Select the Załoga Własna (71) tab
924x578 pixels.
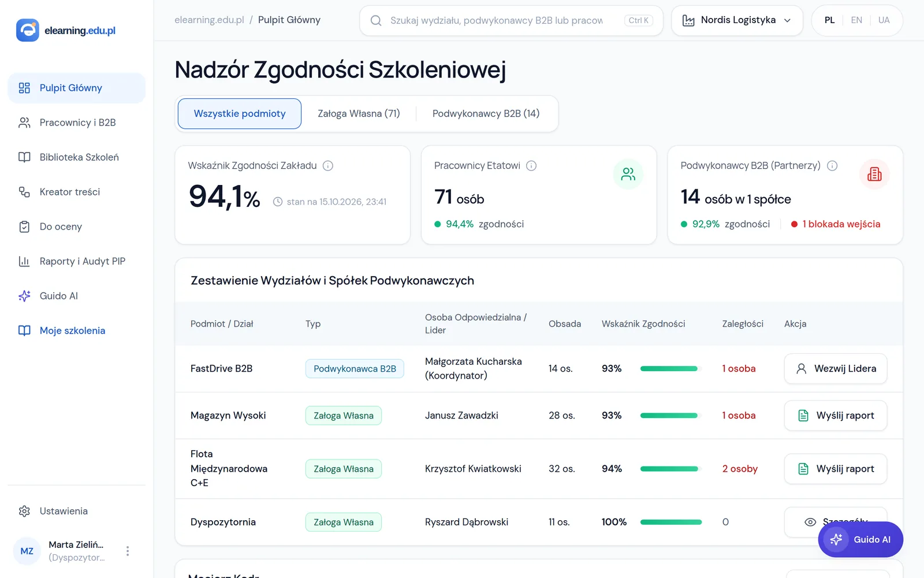tap(359, 113)
